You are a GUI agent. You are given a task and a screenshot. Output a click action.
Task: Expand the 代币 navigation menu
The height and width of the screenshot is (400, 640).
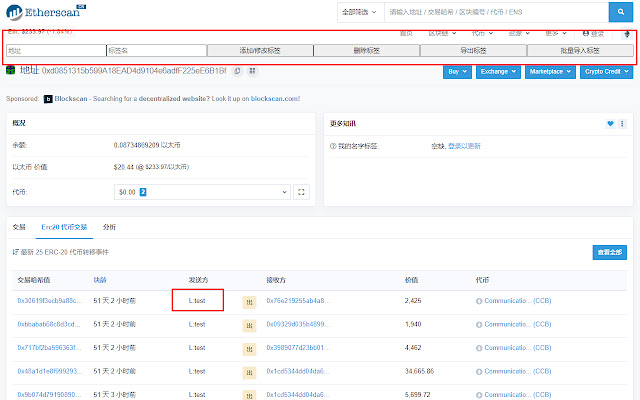(482, 33)
